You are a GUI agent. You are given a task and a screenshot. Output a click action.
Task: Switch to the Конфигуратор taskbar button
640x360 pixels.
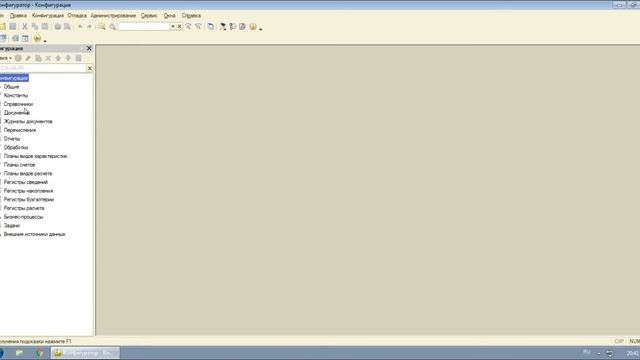(x=85, y=353)
